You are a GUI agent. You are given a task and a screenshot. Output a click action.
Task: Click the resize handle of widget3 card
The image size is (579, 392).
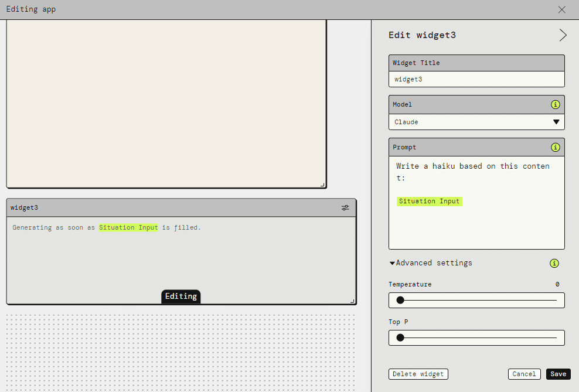[352, 301]
